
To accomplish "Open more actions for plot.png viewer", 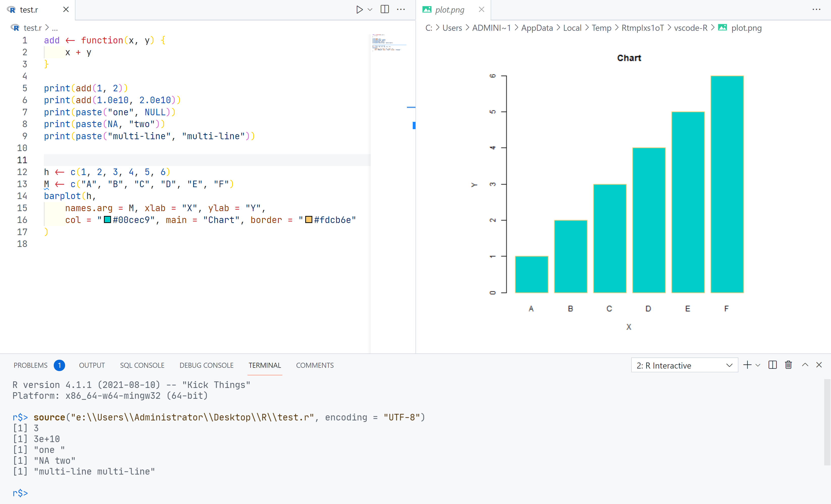I will pyautogui.click(x=816, y=9).
